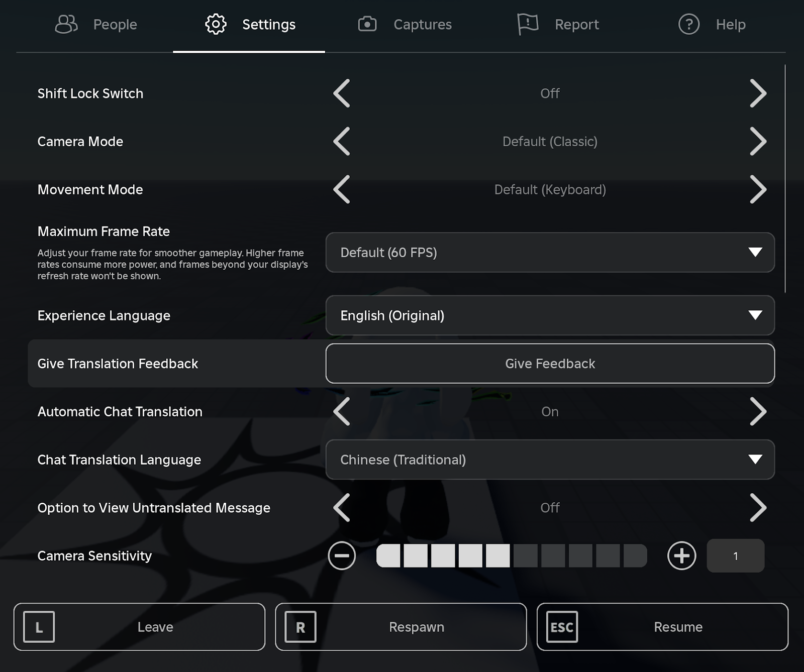
Task: Change the Chat Translation Language selection
Action: point(550,459)
